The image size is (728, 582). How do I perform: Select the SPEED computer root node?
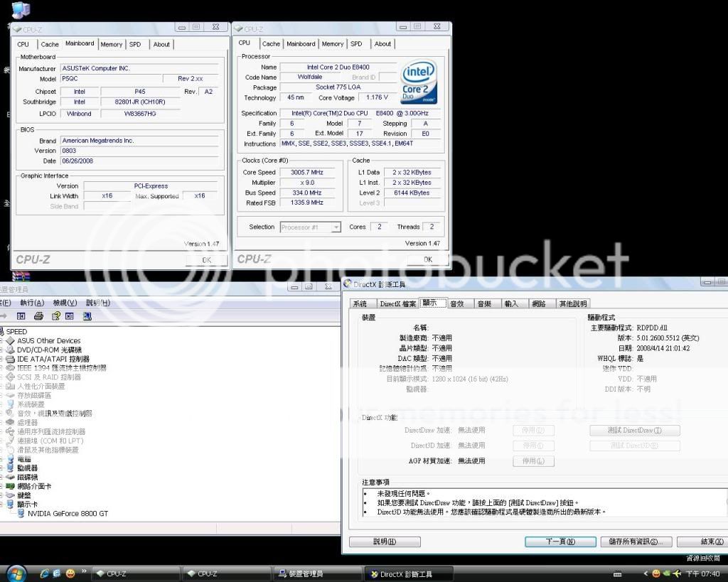pos(17,331)
